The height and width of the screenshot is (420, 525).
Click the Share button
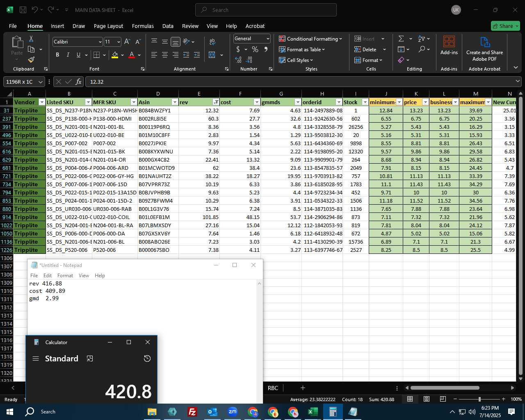tap(505, 26)
